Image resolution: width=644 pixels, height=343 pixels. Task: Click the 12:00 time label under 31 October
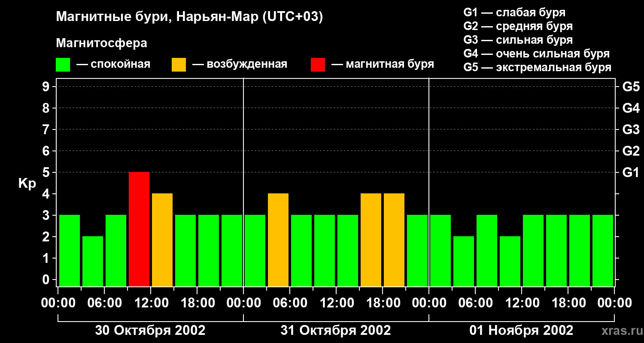(x=336, y=303)
